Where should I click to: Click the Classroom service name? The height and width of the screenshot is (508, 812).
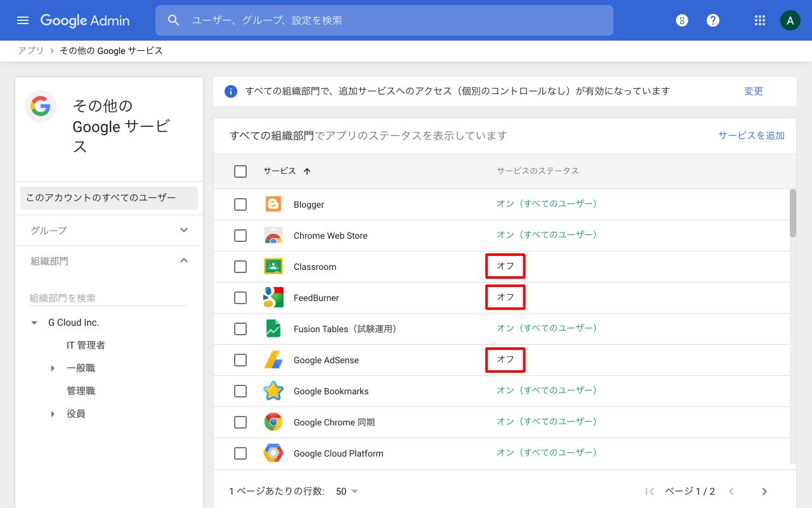[x=315, y=267]
